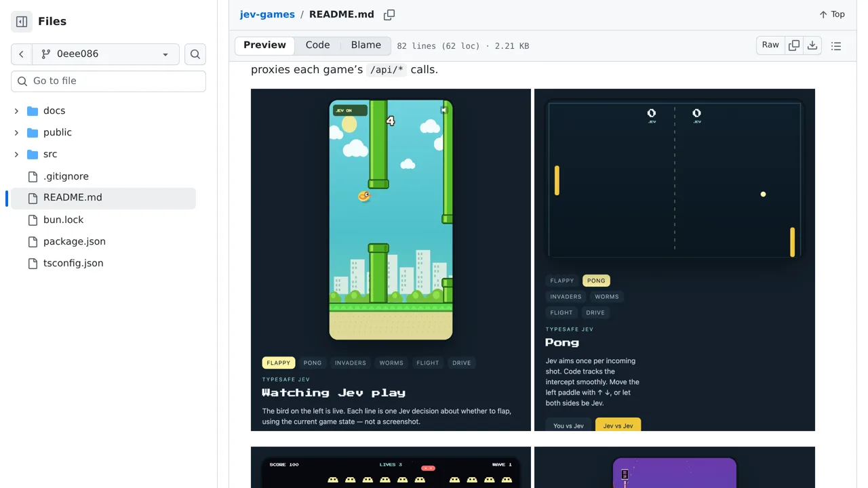Open package.json in the tree
The height and width of the screenshot is (488, 868).
click(75, 241)
